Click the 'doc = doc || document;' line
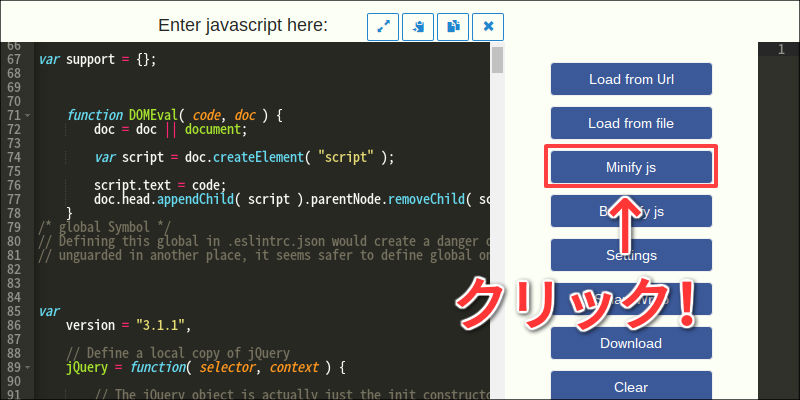The image size is (800, 400). click(170, 130)
